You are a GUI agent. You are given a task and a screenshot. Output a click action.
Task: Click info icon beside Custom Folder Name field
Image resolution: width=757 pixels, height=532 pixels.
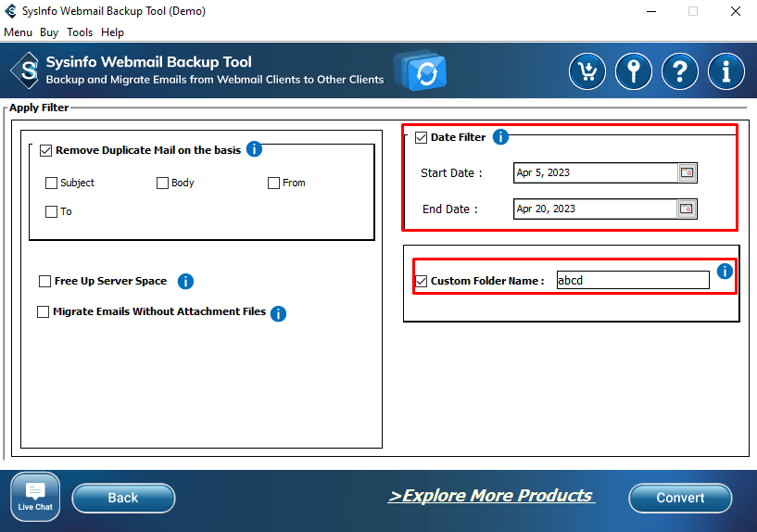coord(725,272)
